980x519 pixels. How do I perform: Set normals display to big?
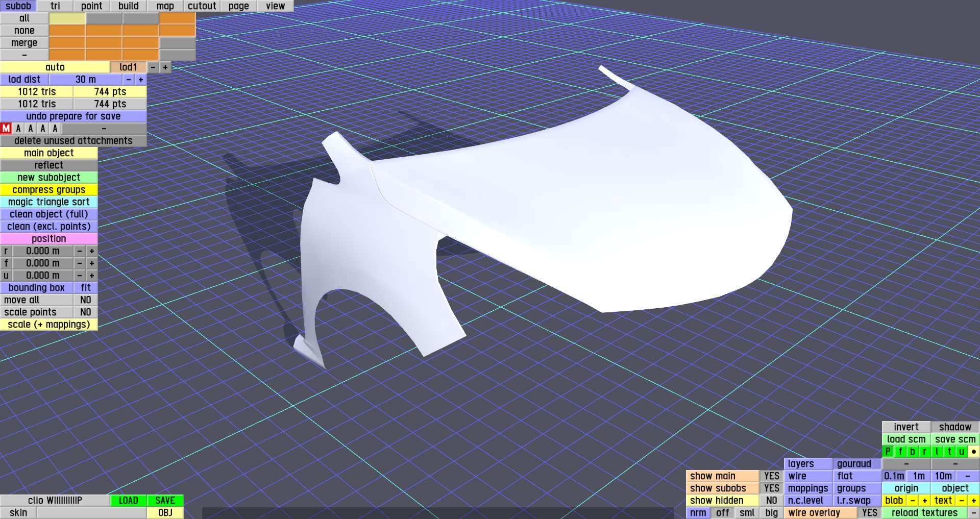point(771,513)
